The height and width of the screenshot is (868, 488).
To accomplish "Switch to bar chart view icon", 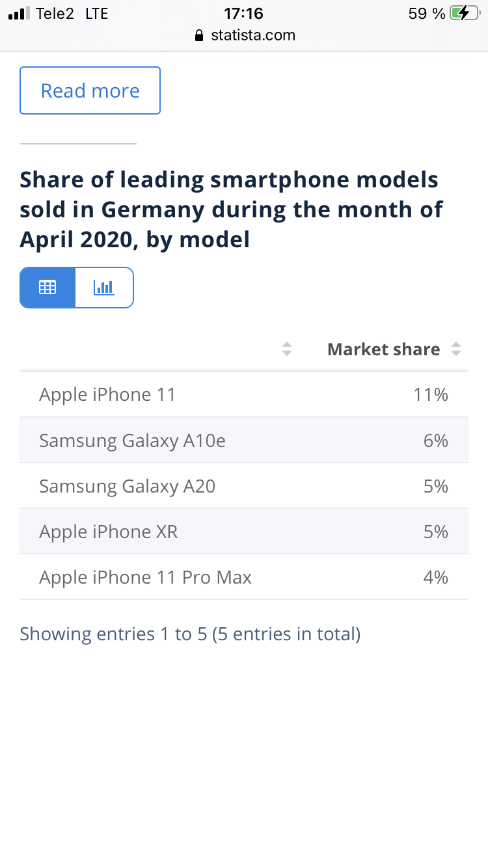I will point(104,287).
